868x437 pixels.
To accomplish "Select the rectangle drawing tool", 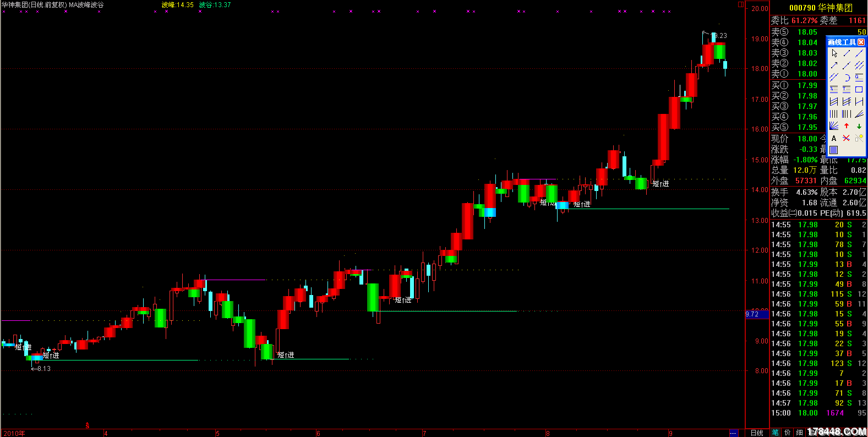I will pyautogui.click(x=859, y=90).
